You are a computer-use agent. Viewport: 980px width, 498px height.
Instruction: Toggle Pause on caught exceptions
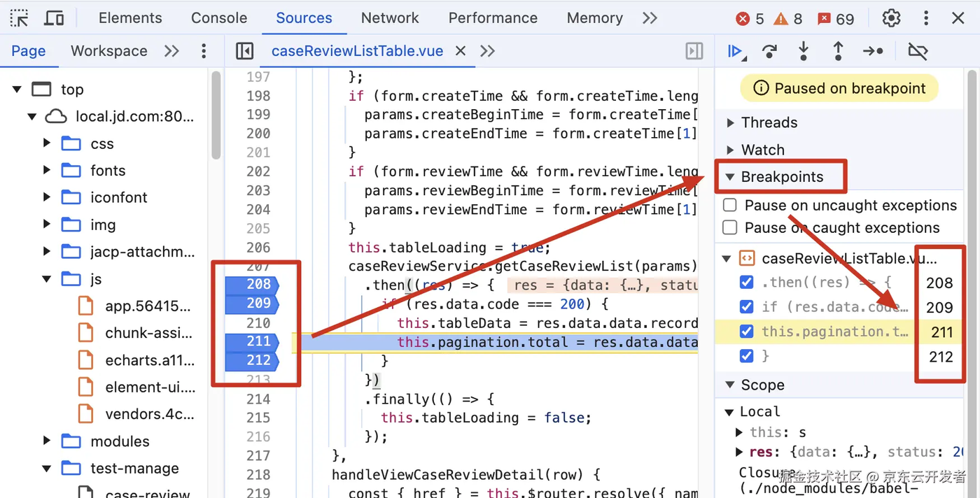[x=730, y=228]
